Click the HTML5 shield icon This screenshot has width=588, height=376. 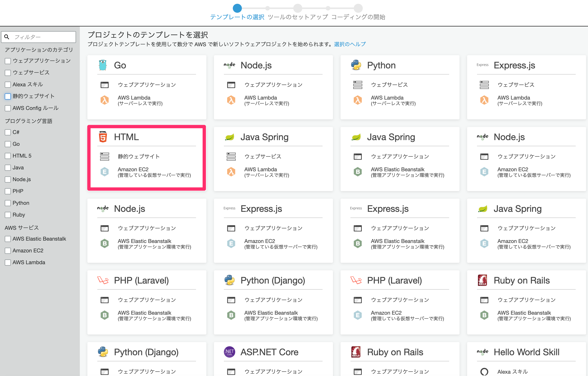pos(103,137)
